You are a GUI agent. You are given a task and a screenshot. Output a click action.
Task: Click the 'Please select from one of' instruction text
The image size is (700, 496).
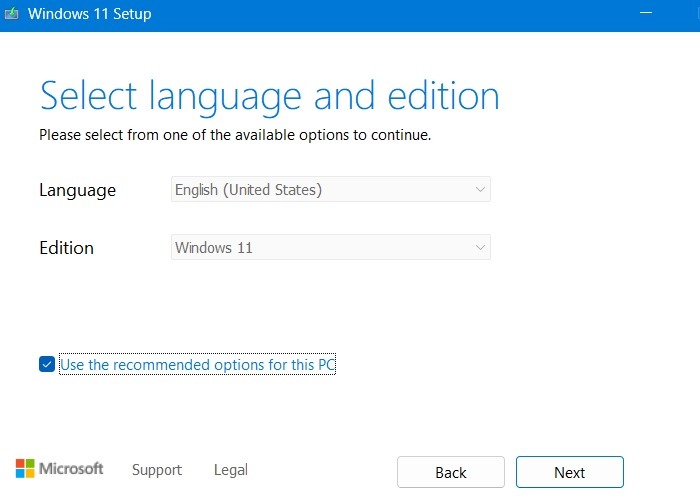235,135
